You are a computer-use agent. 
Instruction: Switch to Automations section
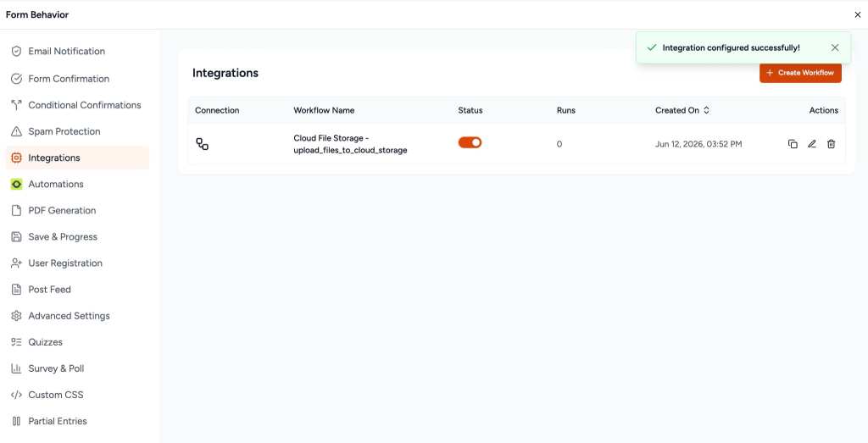(x=77, y=184)
